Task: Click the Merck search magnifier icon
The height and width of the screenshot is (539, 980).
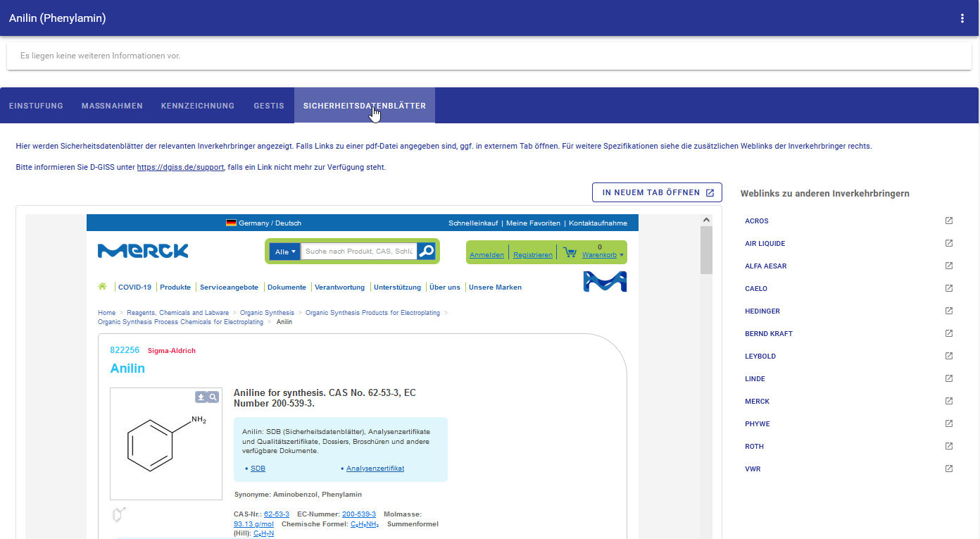Action: 426,252
